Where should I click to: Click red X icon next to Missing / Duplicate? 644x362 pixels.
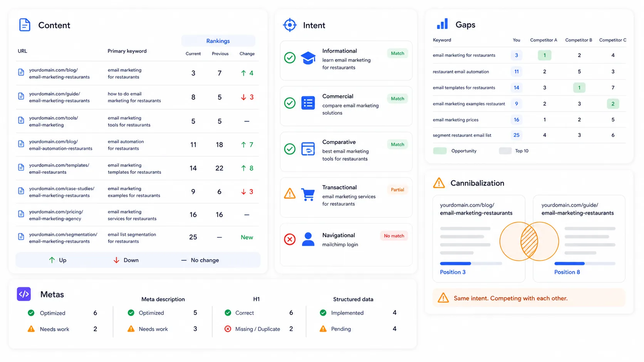pos(228,329)
